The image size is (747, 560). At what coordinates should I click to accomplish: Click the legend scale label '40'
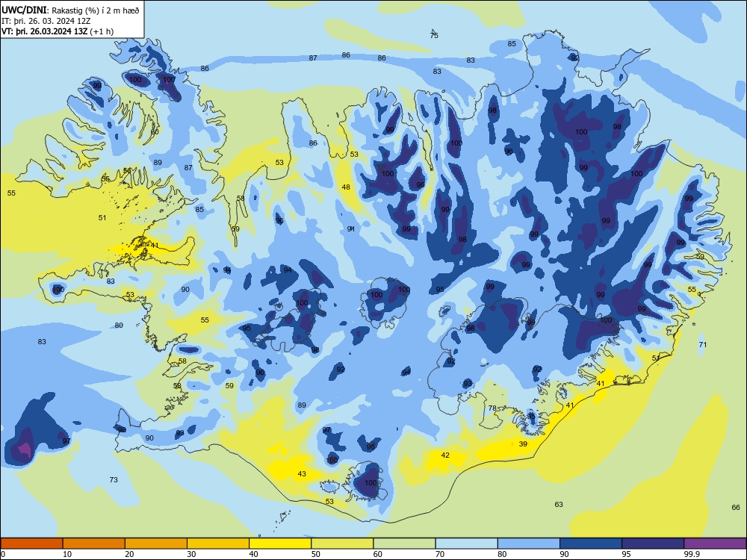click(x=254, y=554)
